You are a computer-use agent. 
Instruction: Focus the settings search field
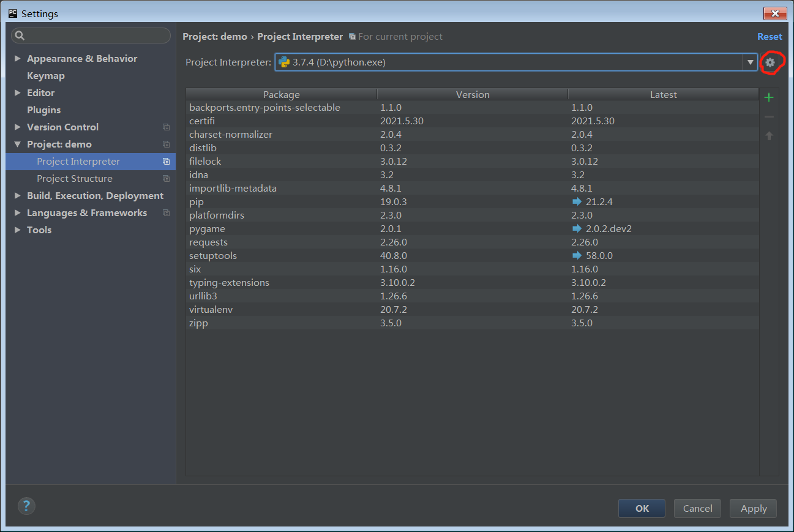pyautogui.click(x=91, y=36)
